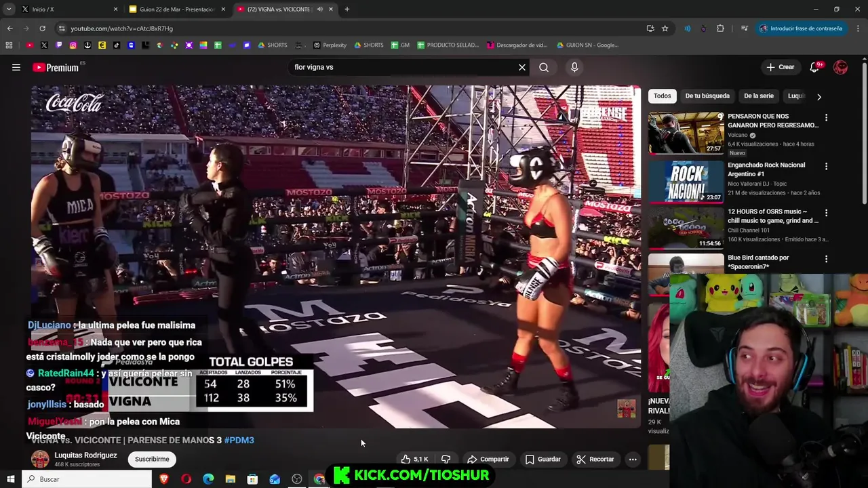Open Chrome three-dot menu
Image resolution: width=868 pixels, height=488 pixels.
coord(859,28)
